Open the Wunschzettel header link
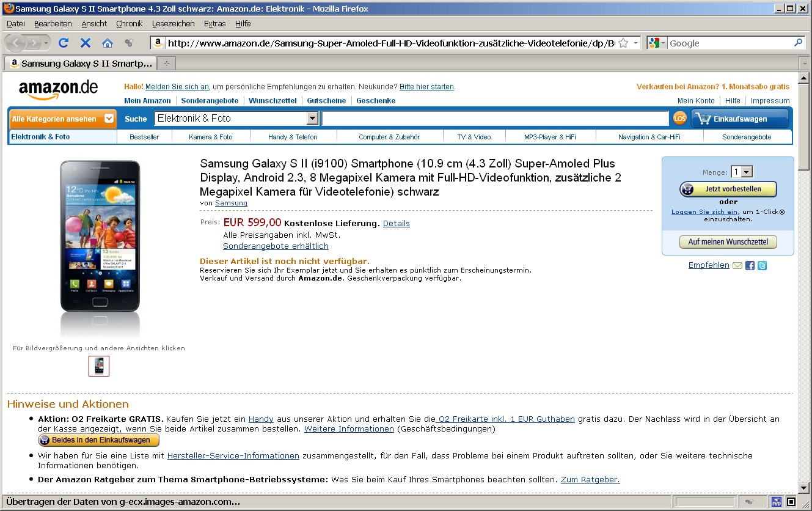The width and height of the screenshot is (812, 511). pyautogui.click(x=272, y=101)
